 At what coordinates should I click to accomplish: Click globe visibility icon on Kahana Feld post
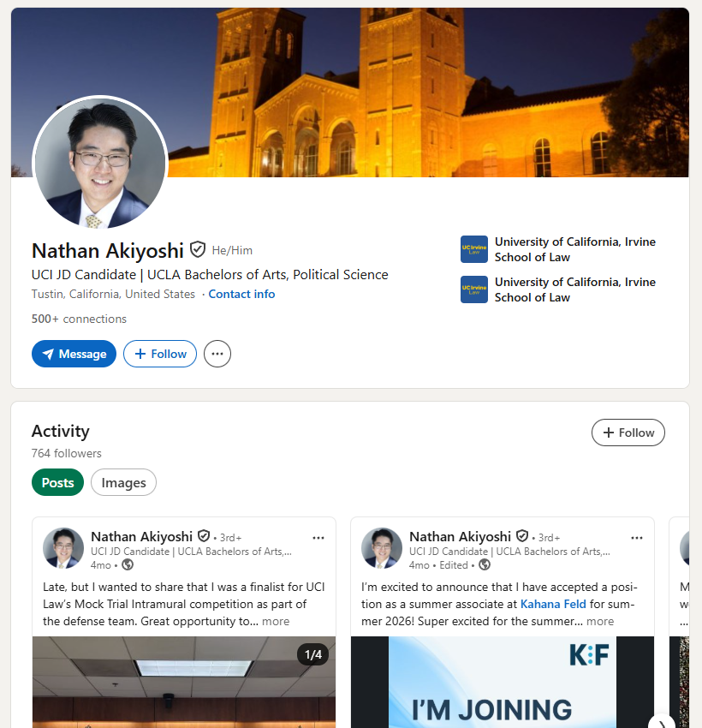point(485,565)
